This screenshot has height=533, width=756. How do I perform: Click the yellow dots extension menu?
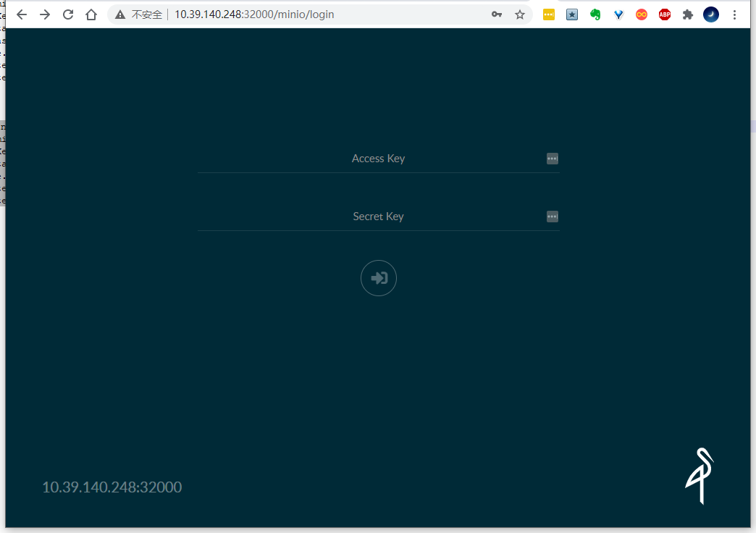click(x=548, y=14)
